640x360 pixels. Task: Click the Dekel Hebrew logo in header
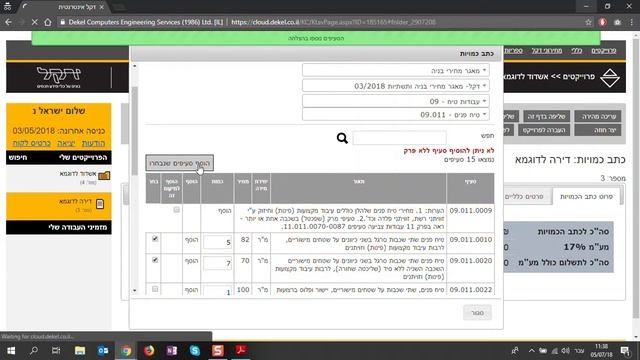59,77
